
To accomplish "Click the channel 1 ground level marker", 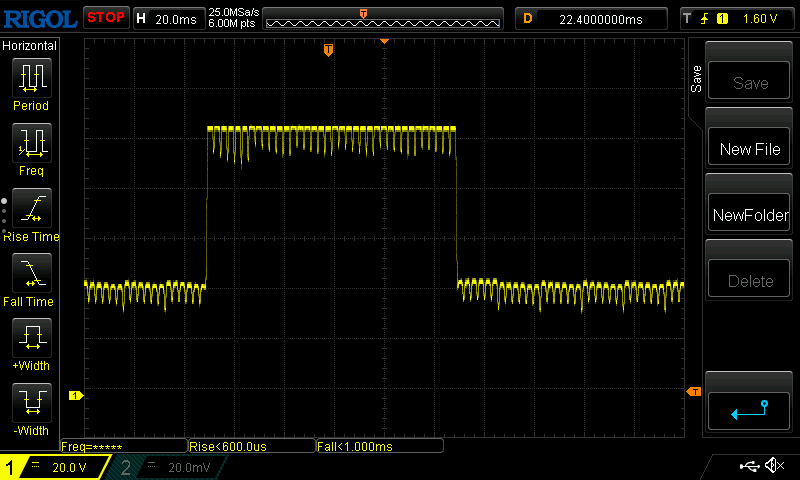I will pyautogui.click(x=76, y=395).
